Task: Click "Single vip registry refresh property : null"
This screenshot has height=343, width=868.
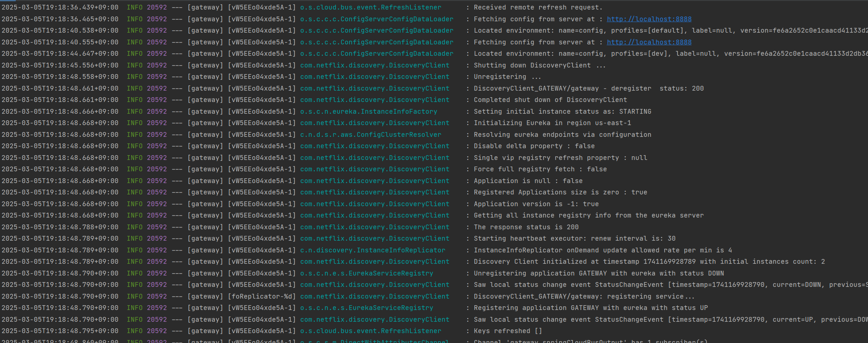Action: [560, 158]
